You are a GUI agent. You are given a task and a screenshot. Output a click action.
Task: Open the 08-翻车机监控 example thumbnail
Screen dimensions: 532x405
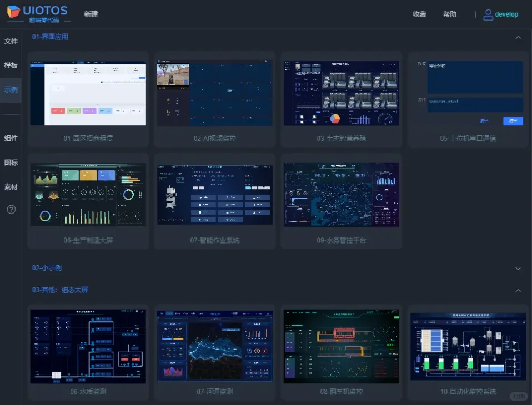341,345
